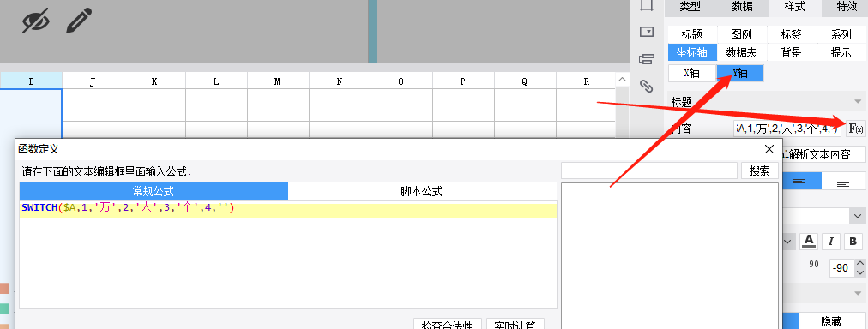Switch to the 特效 tab
The height and width of the screenshot is (329, 868).
click(846, 7)
